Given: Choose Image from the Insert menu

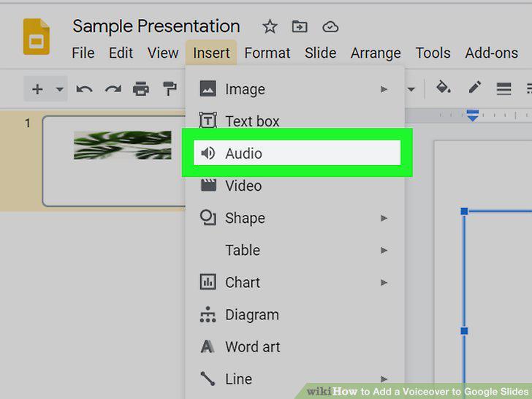Looking at the screenshot, I should [x=294, y=89].
